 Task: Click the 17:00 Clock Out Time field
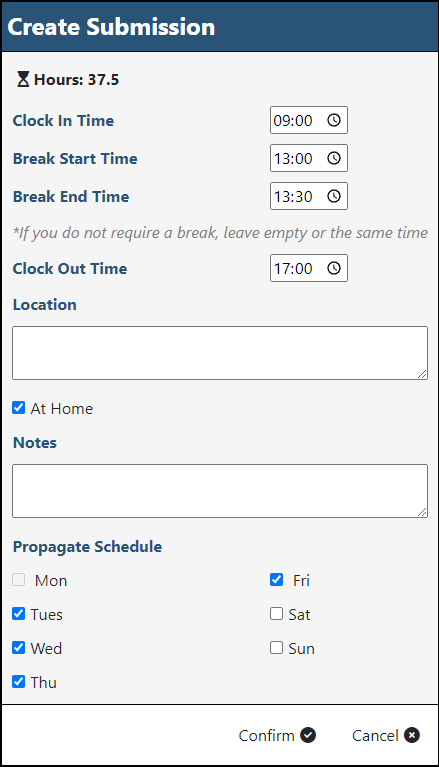click(x=309, y=268)
